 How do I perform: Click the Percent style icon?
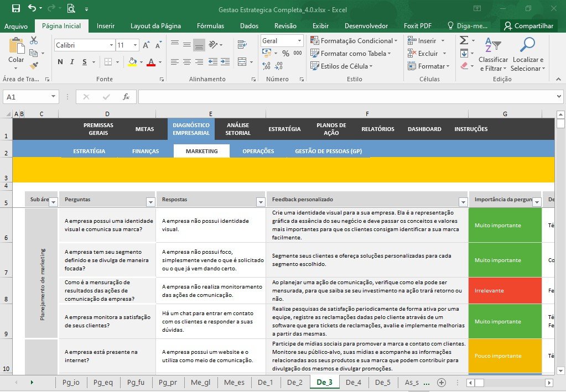(x=286, y=54)
